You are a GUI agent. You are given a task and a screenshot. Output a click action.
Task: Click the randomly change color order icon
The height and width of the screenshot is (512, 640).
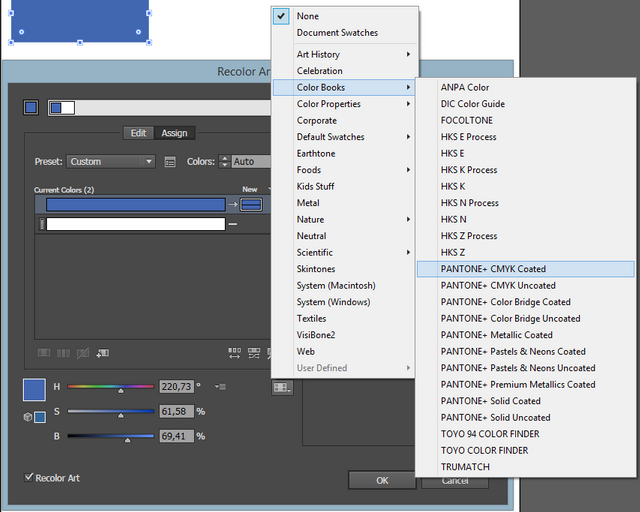(234, 353)
